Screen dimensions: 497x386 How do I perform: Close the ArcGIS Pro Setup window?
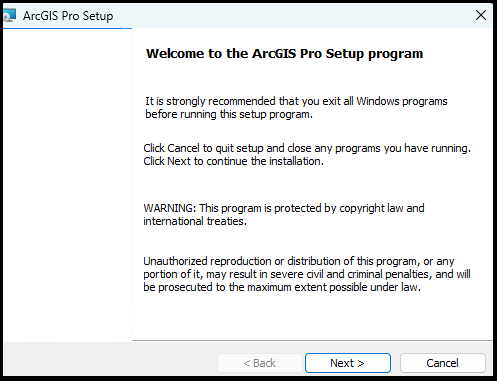[481, 15]
